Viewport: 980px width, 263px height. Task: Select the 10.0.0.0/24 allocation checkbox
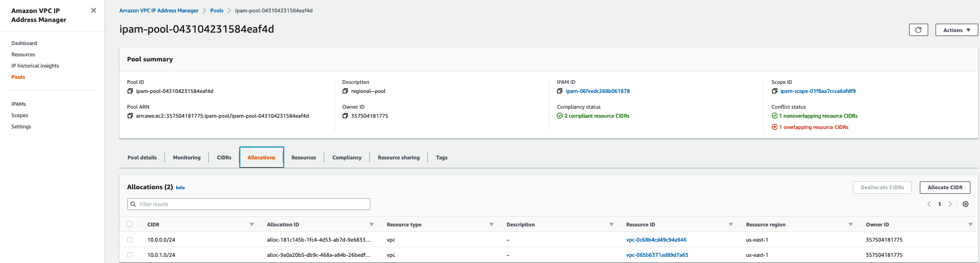[x=129, y=239]
